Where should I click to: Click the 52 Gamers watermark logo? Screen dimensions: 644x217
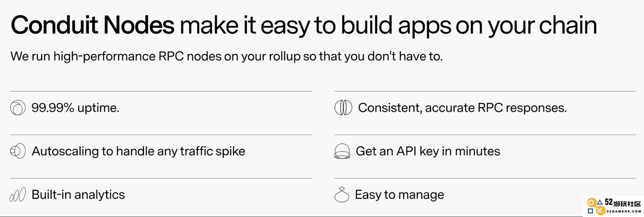tap(614, 206)
